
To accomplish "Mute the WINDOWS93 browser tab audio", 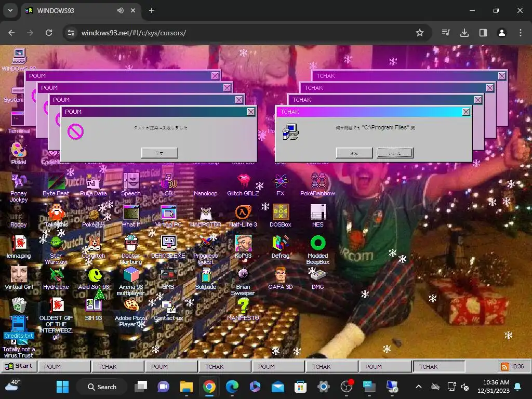I will (x=121, y=10).
